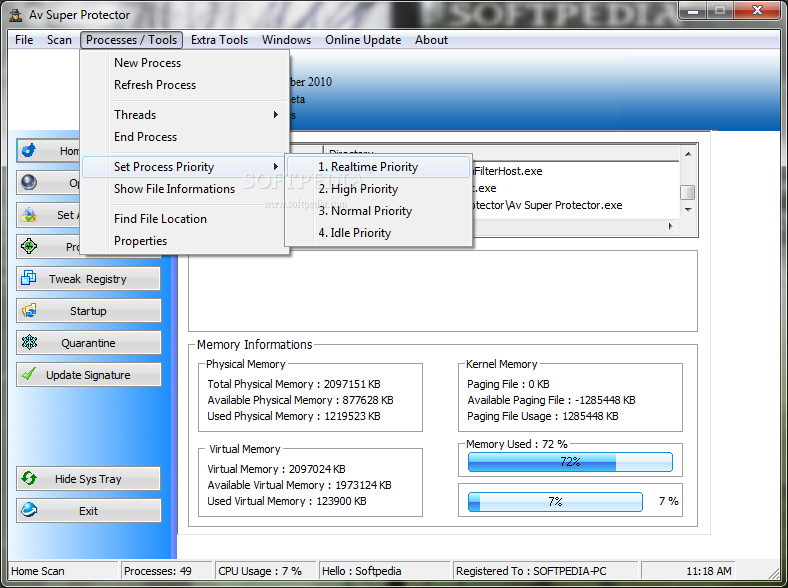Viewport: 788px width, 588px height.
Task: Click the process list vertical scrollbar thumb
Action: 688,192
